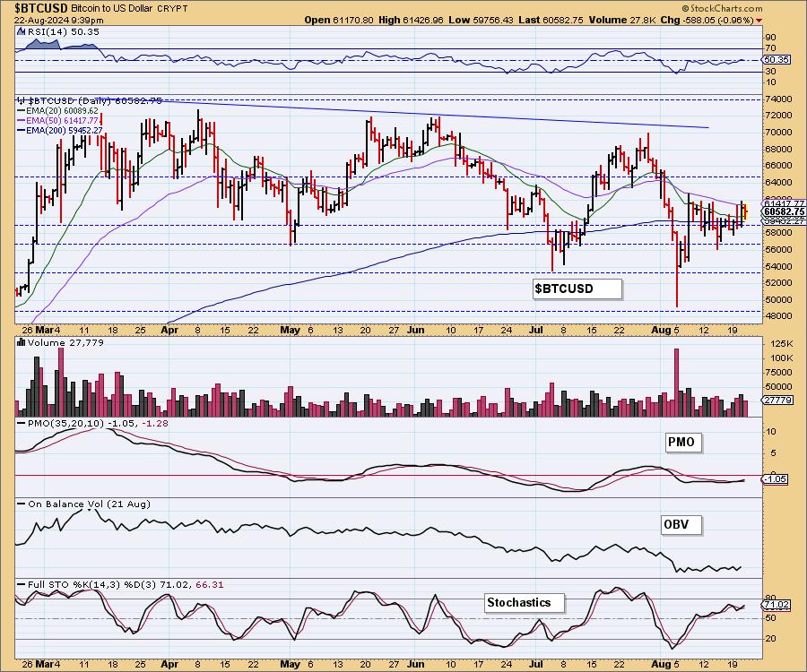Screen dimensions: 807x672
Task: Click the RSI(14) 50.35 legend label
Action: coord(64,31)
